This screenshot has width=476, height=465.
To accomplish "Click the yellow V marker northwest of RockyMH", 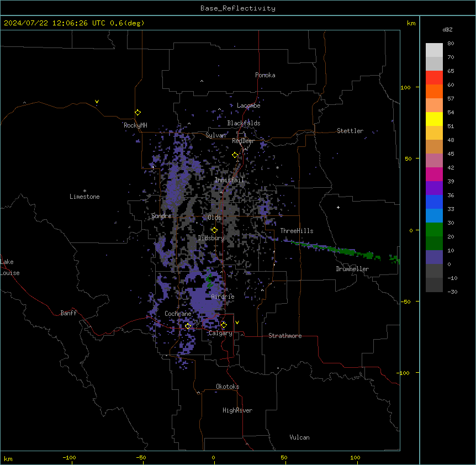I will [x=97, y=102].
